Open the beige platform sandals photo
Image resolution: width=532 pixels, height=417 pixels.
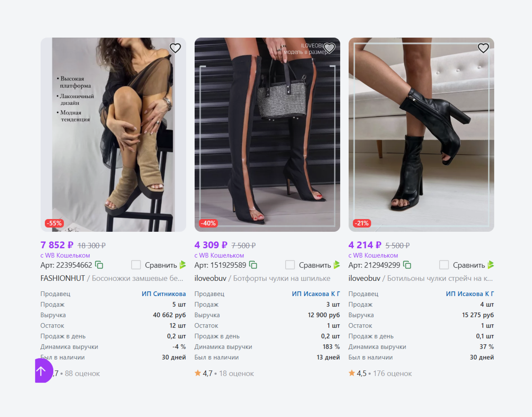point(113,135)
